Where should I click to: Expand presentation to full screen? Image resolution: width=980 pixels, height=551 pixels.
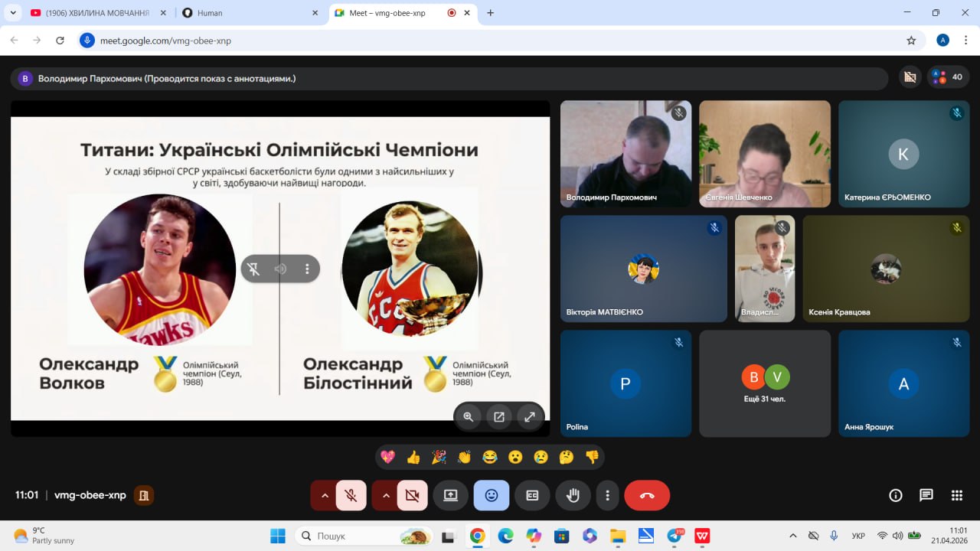(530, 417)
